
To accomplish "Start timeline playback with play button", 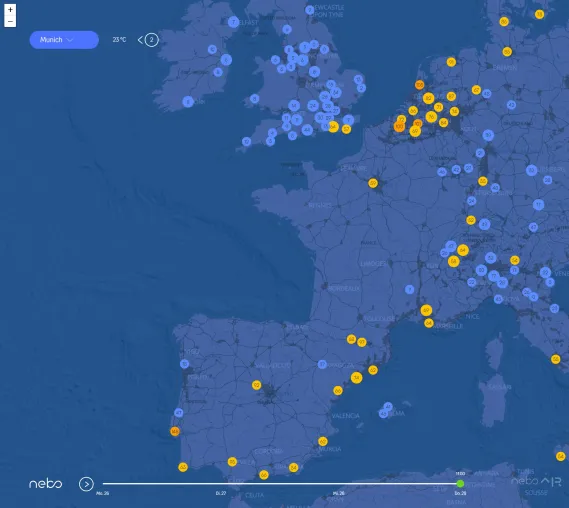I will (86, 484).
